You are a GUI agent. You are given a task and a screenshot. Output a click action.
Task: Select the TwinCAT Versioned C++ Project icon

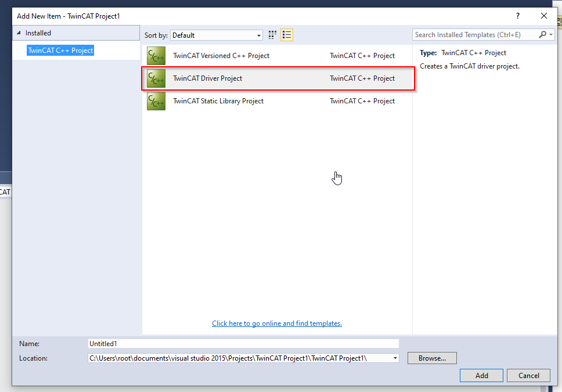[x=156, y=56]
